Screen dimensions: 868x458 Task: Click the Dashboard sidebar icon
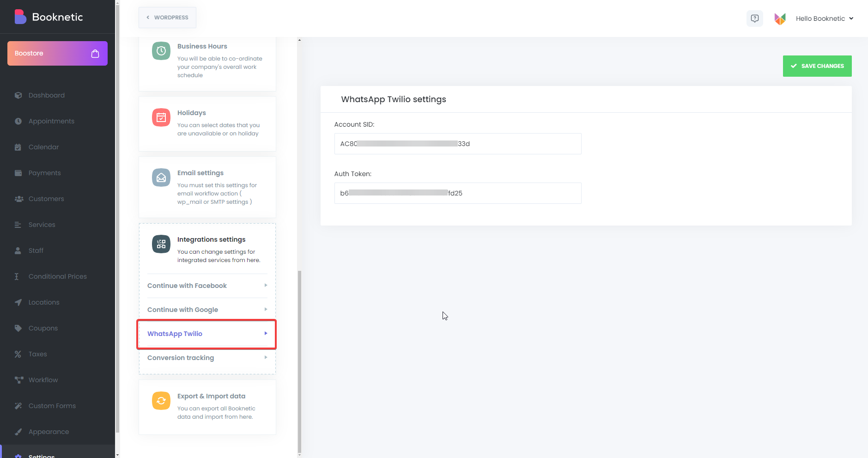pos(18,95)
